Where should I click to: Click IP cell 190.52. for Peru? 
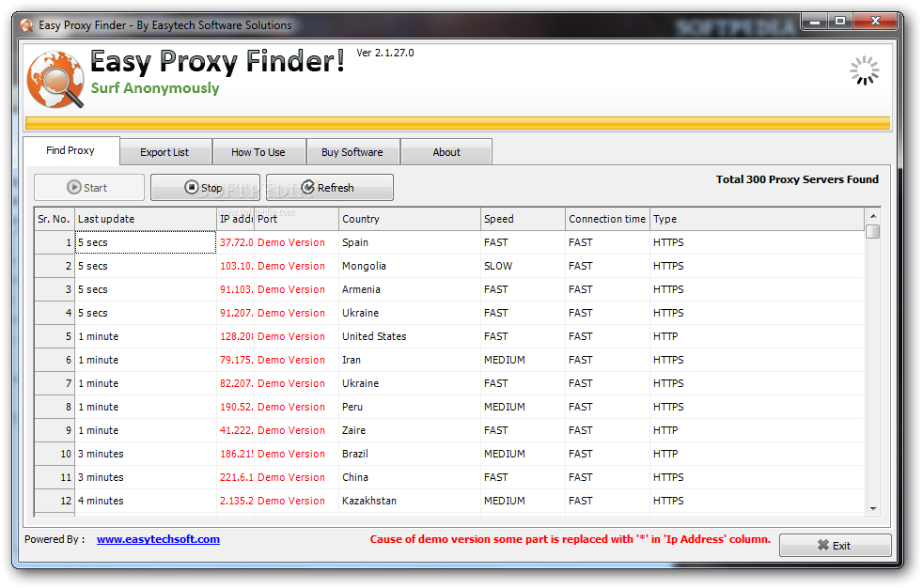(x=236, y=407)
